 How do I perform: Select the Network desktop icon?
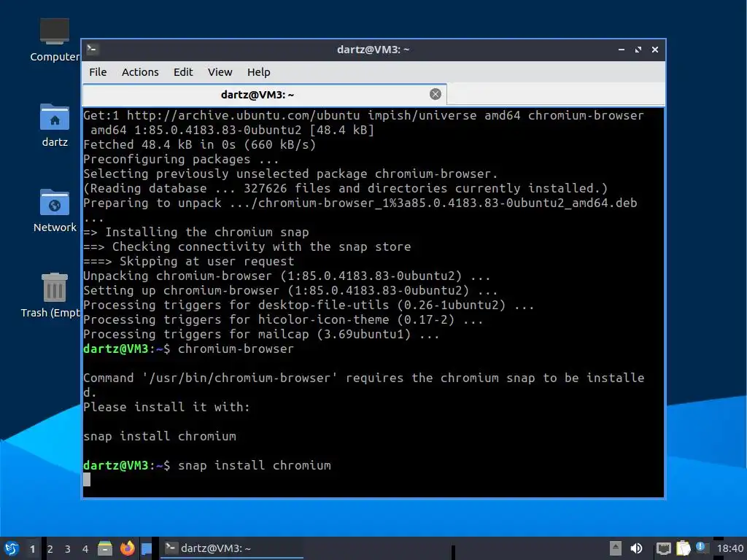pos(55,211)
